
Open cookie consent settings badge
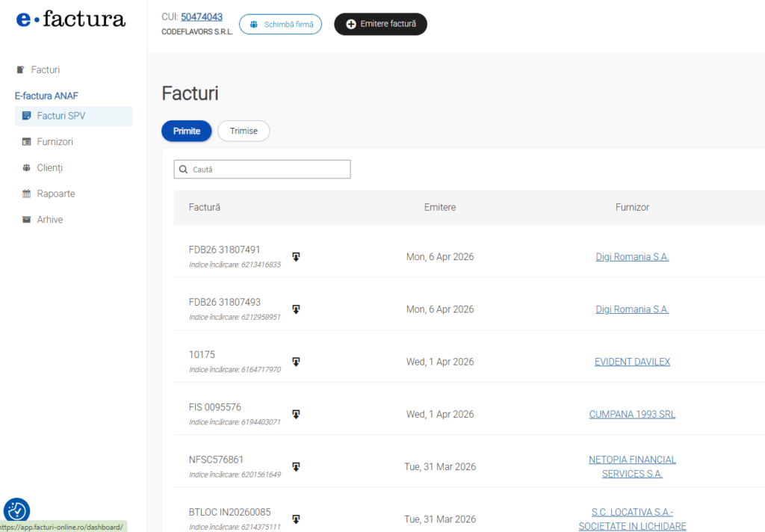pos(16,511)
